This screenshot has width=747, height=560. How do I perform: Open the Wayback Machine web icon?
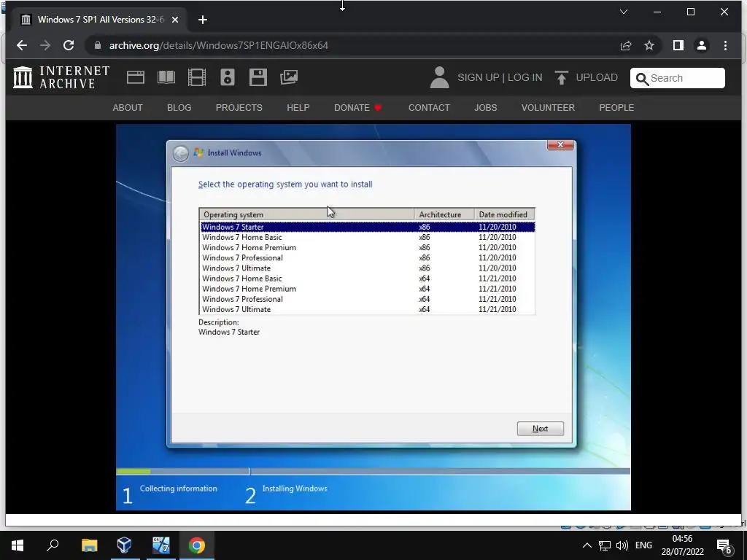click(135, 77)
